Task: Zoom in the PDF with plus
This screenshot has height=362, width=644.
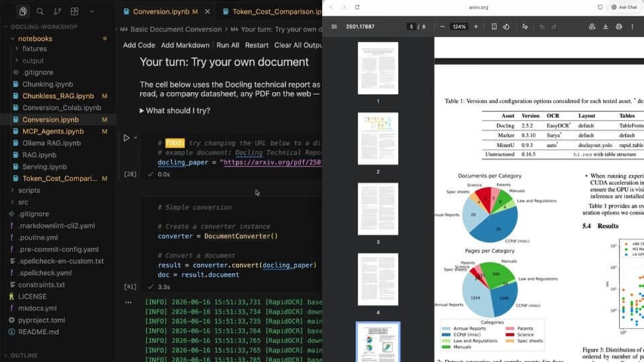Action: 476,27
